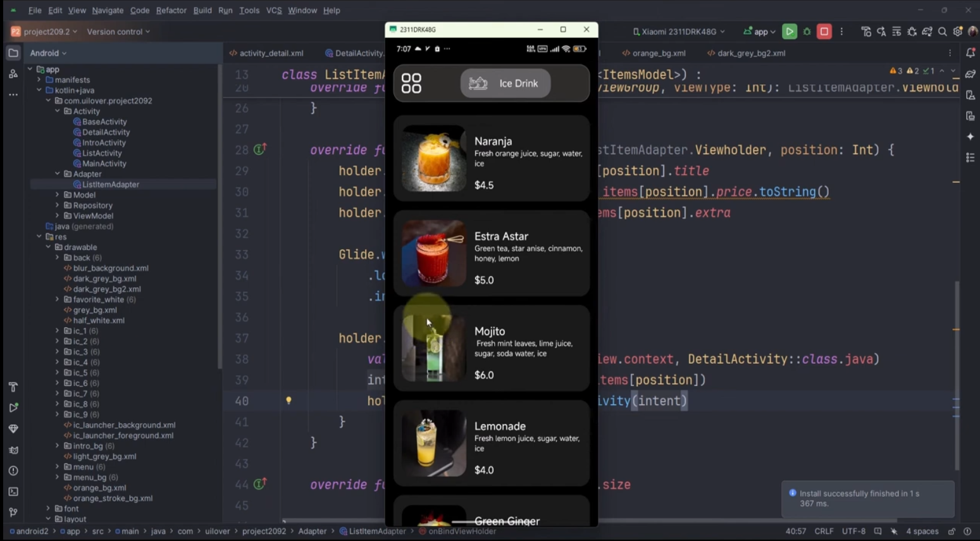
Task: Click the Sync Project with Gradle Files icon
Action: pos(927,32)
